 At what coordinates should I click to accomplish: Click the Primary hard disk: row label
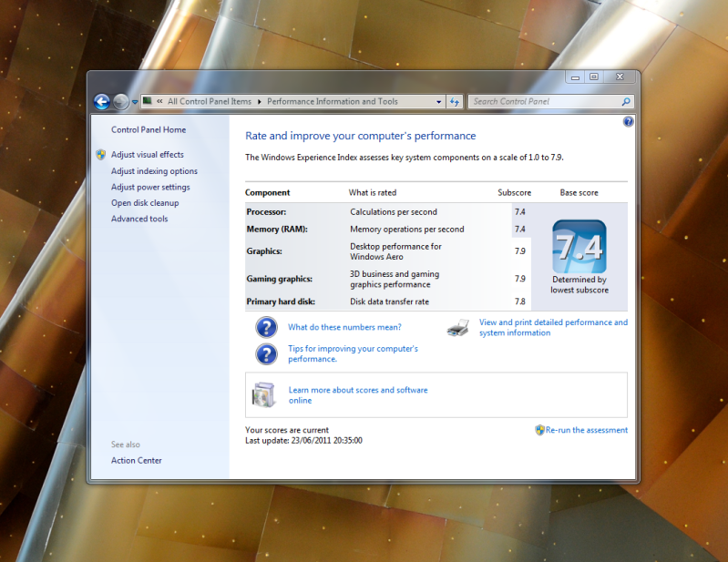coord(281,301)
